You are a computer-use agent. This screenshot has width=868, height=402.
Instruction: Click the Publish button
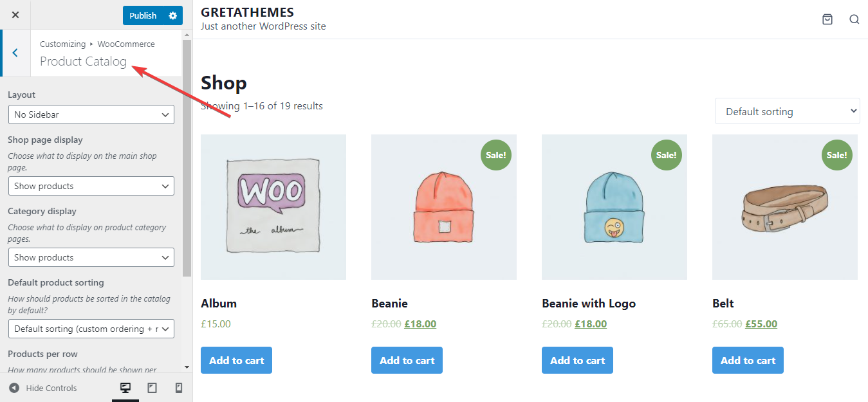tap(143, 15)
